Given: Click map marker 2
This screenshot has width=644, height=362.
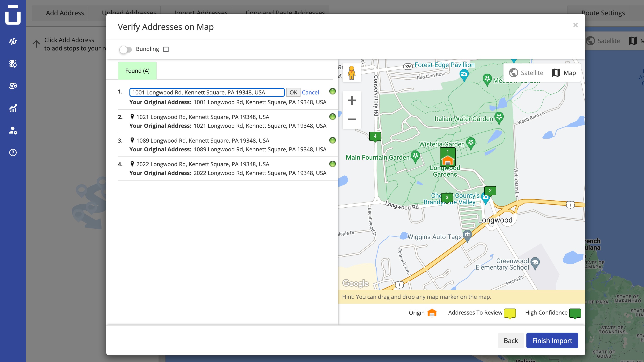Looking at the screenshot, I should click(490, 191).
